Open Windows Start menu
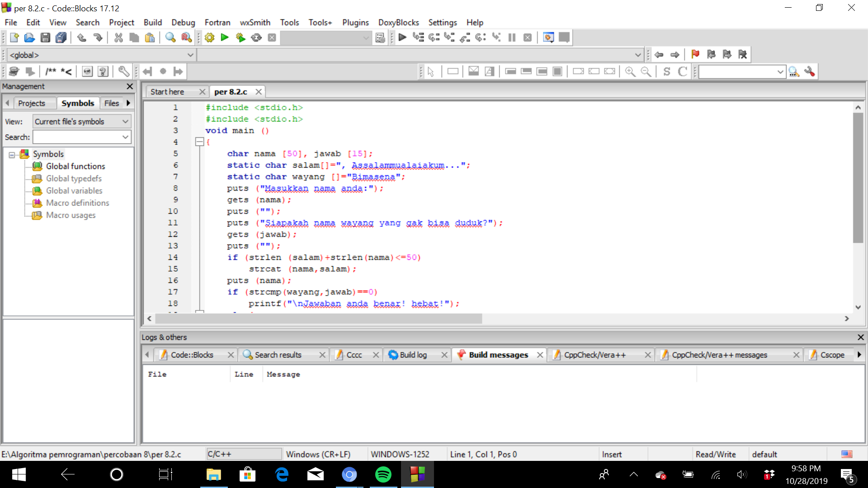 point(19,474)
